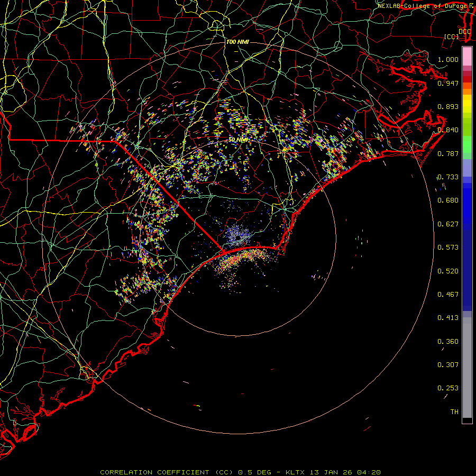476x476 pixels.
Task: Click the 100 NMI range ring label
Action: pos(237,42)
